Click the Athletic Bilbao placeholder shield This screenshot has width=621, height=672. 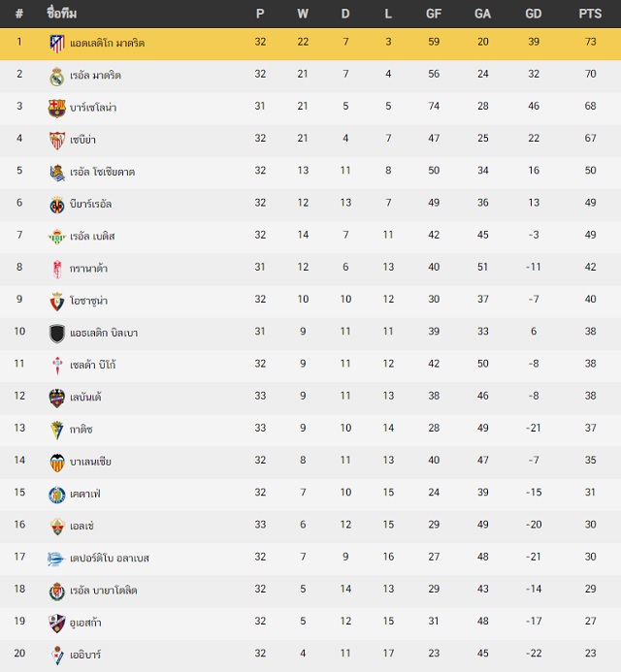[x=56, y=334]
